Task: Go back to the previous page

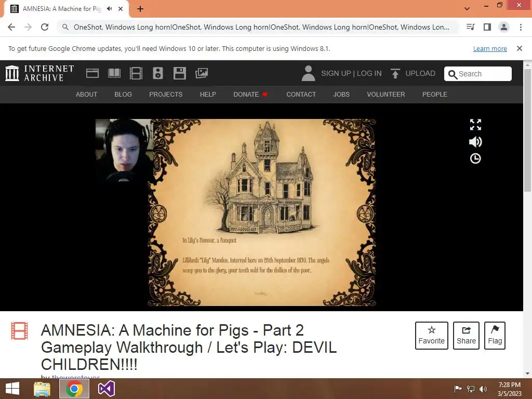Action: [11, 27]
